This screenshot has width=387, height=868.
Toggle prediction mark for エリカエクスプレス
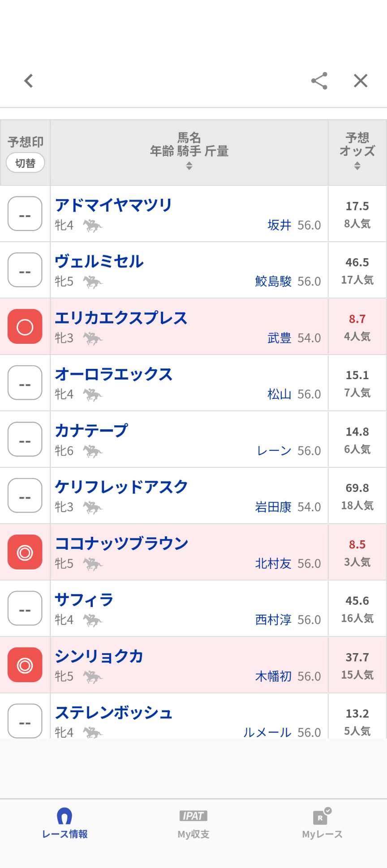coord(25,327)
